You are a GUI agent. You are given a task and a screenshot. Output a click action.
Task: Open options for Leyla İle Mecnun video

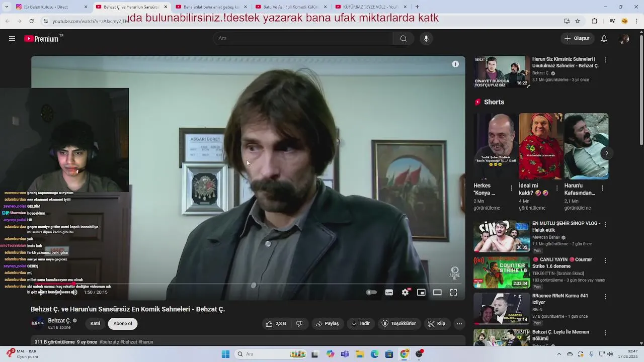tap(606, 333)
